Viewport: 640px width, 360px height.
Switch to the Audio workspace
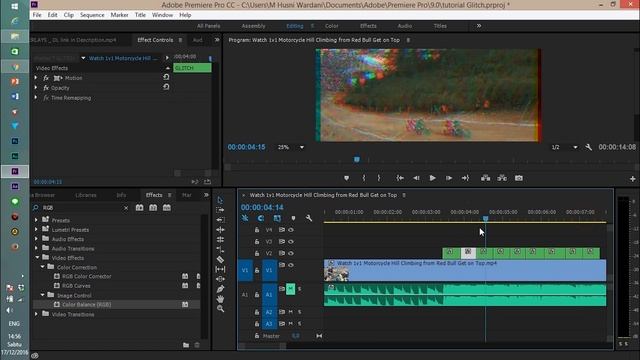click(404, 26)
